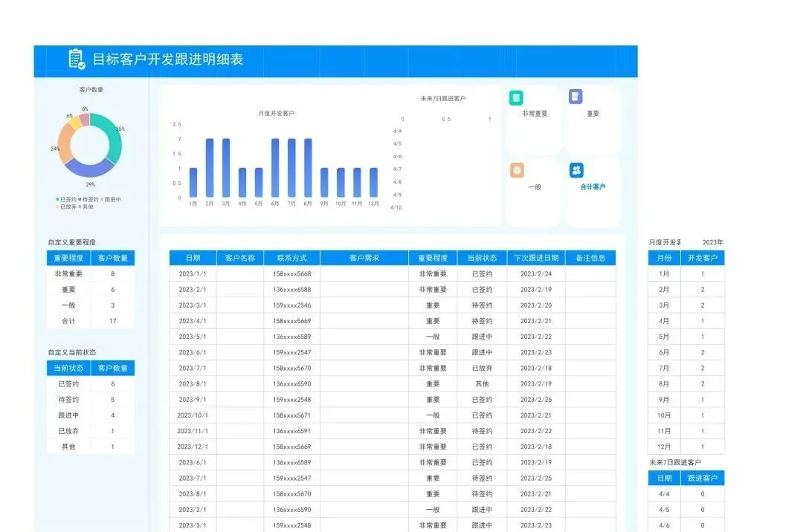Click the purple 重要 card icon
The height and width of the screenshot is (532, 803).
coord(575,96)
